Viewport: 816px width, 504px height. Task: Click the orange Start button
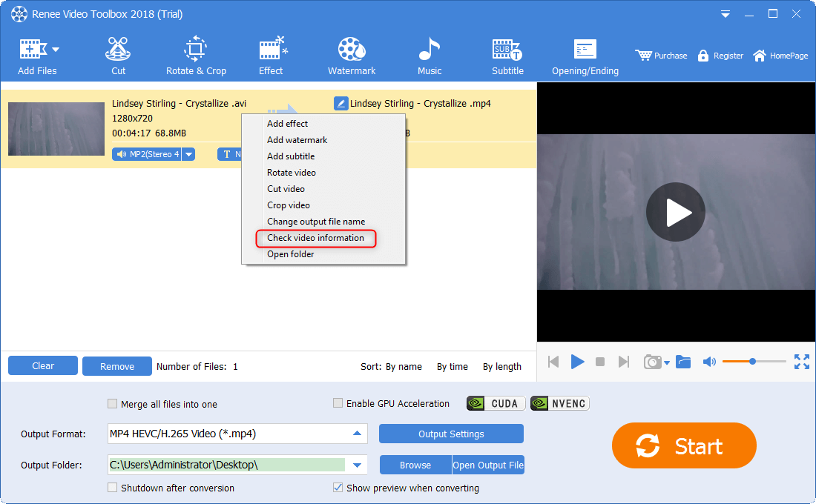pyautogui.click(x=684, y=445)
